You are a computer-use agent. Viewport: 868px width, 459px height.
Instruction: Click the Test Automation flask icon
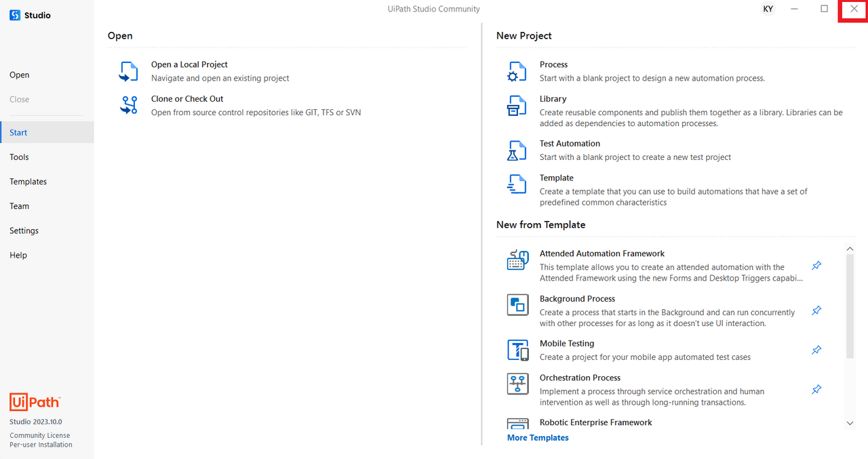click(x=517, y=150)
